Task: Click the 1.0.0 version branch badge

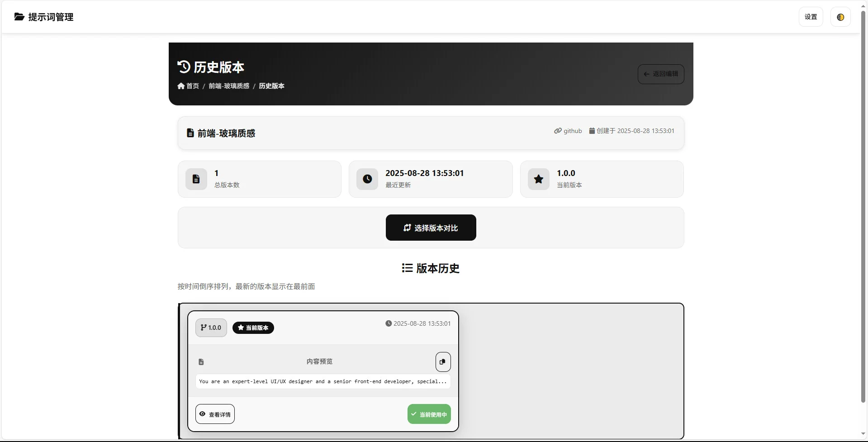Action: pyautogui.click(x=211, y=328)
